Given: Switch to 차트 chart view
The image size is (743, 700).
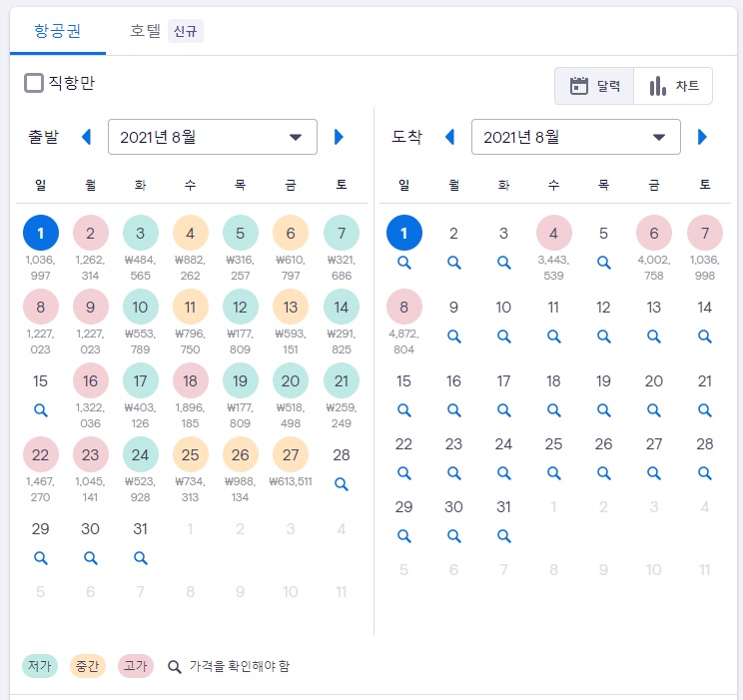Looking at the screenshot, I should coord(673,86).
